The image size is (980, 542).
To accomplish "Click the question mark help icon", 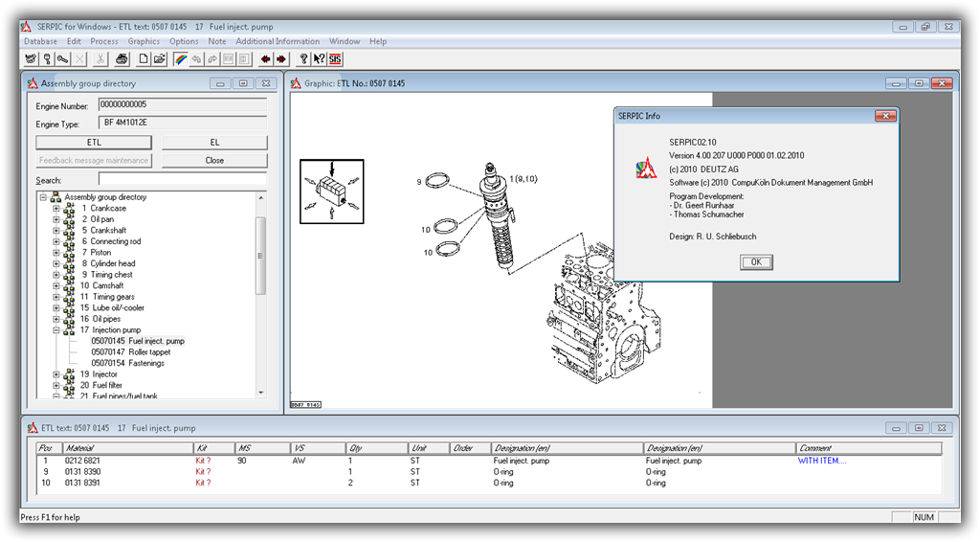I will pos(303,59).
